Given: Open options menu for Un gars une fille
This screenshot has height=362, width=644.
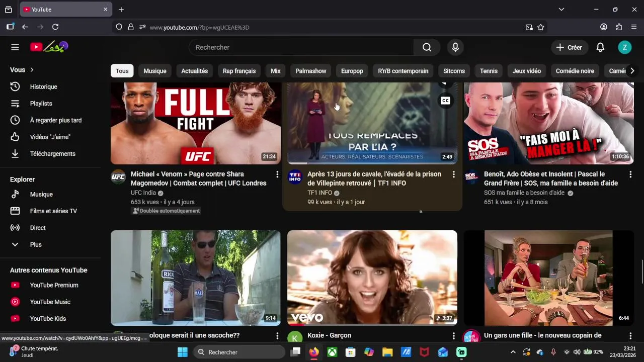Looking at the screenshot, I should click(x=630, y=335).
